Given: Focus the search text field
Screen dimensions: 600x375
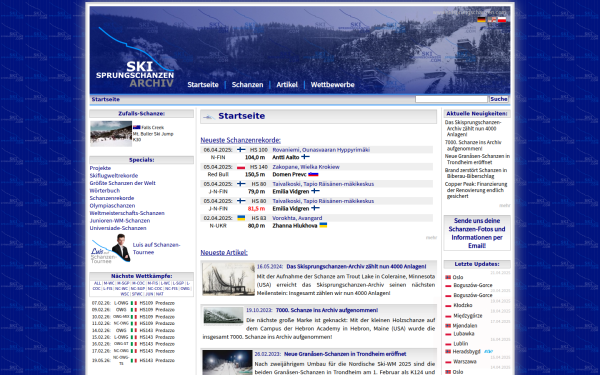Looking at the screenshot, I should [x=451, y=99].
